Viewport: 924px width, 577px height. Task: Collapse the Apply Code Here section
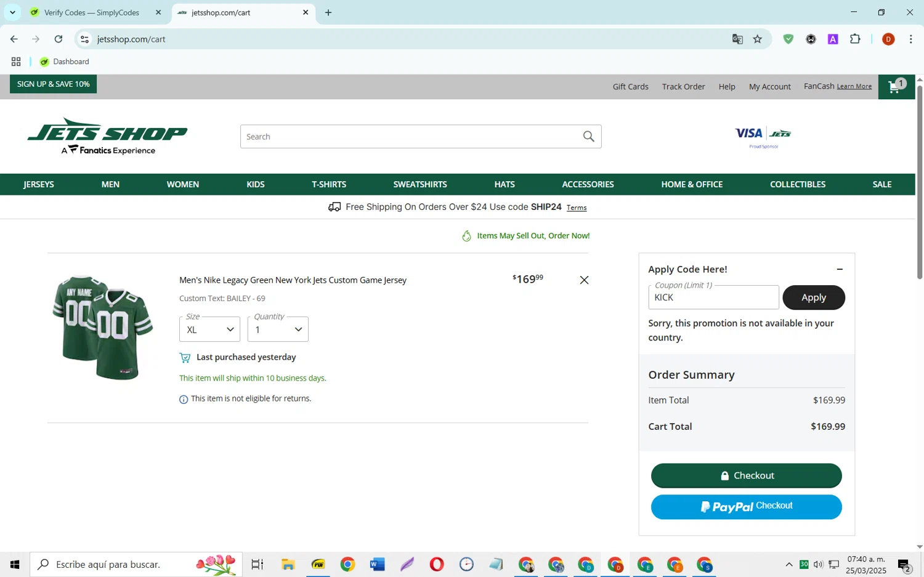pyautogui.click(x=839, y=269)
